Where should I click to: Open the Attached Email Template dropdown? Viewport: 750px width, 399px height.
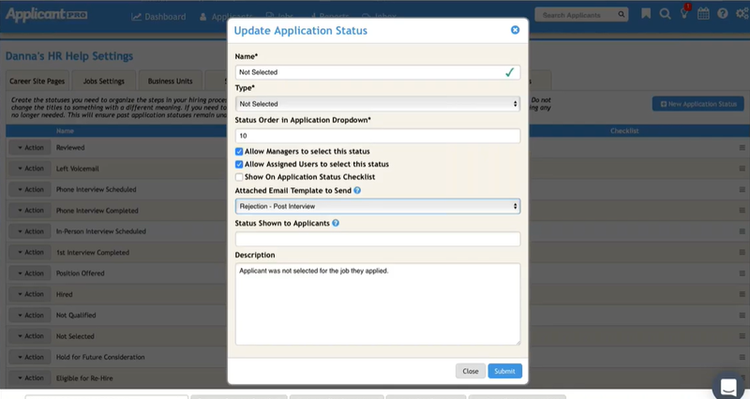point(377,206)
